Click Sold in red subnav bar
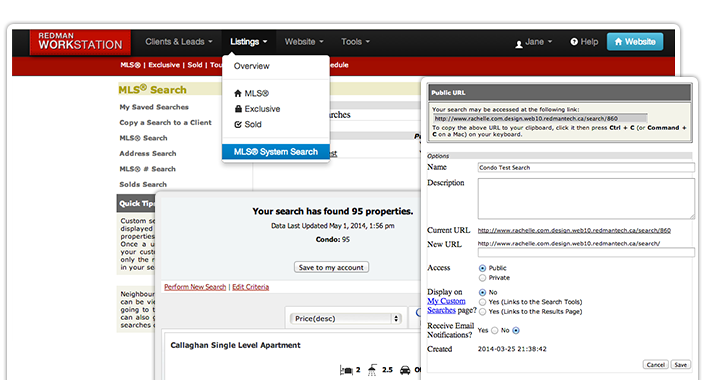712x380 pixels. [195, 65]
